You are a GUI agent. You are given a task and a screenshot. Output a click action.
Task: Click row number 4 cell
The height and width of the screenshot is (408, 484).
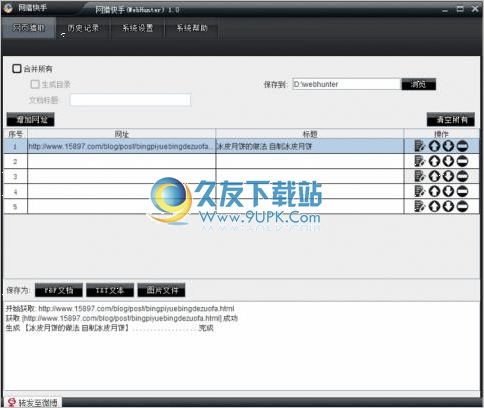click(x=15, y=192)
